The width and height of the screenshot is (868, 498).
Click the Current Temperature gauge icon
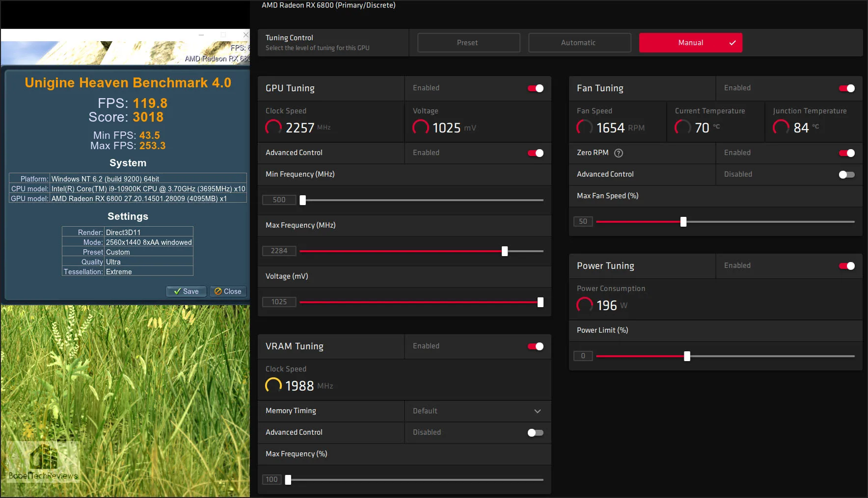coord(683,128)
